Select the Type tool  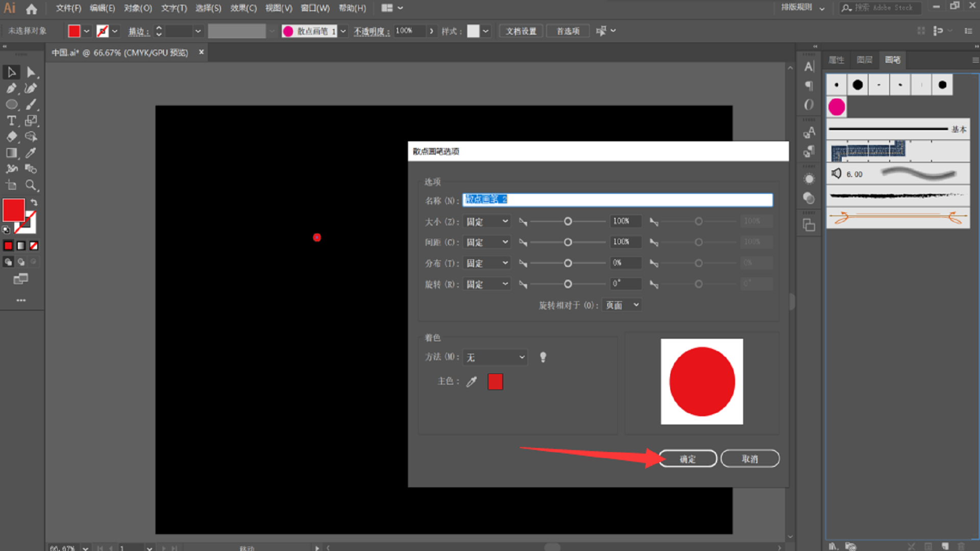[x=11, y=121]
